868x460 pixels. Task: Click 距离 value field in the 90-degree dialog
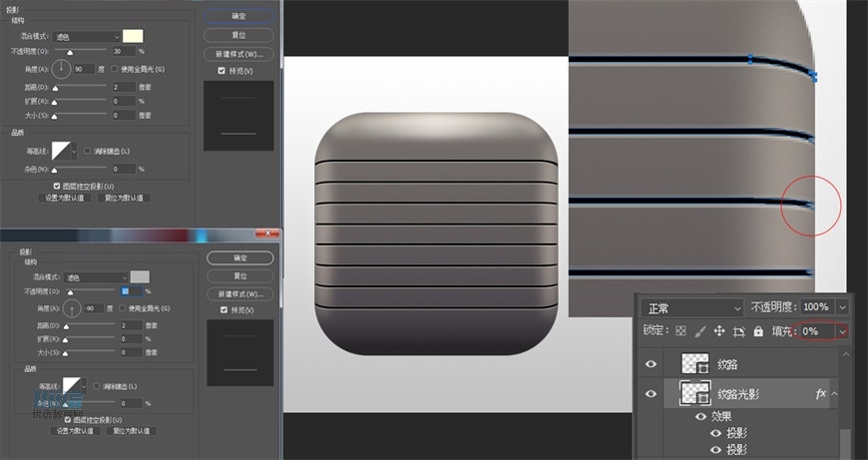click(x=124, y=87)
